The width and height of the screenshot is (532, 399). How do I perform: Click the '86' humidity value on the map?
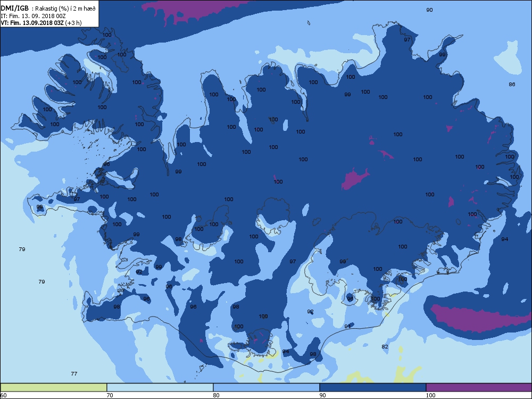pyautogui.click(x=512, y=85)
